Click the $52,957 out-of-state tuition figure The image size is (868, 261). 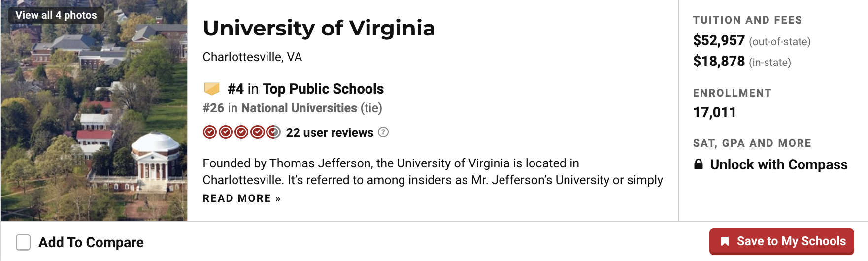(719, 40)
